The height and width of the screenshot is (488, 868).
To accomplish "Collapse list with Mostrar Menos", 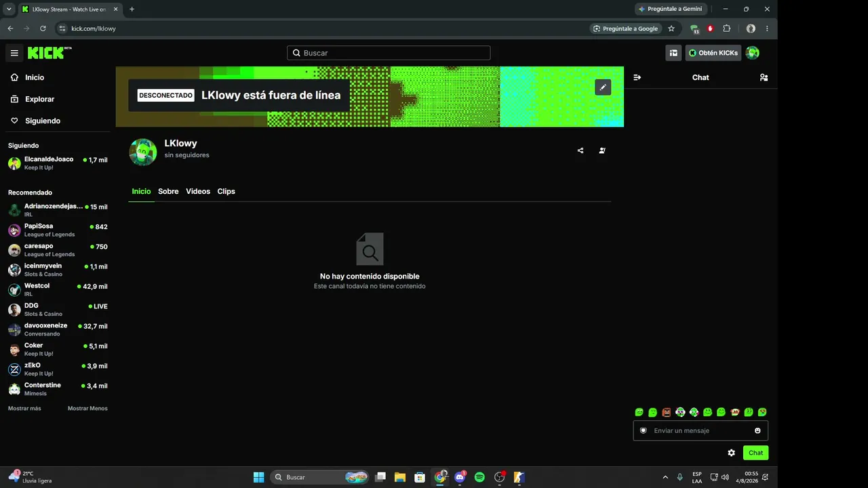I will click(87, 409).
